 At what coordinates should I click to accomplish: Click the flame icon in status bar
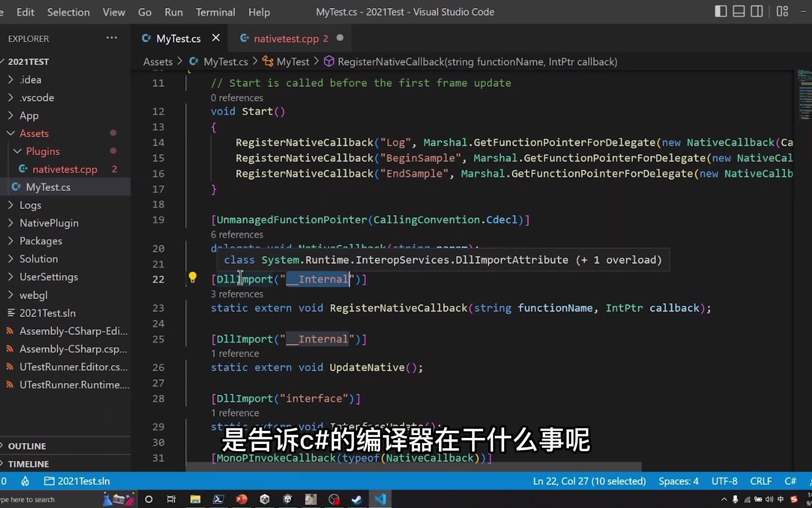coord(25,481)
